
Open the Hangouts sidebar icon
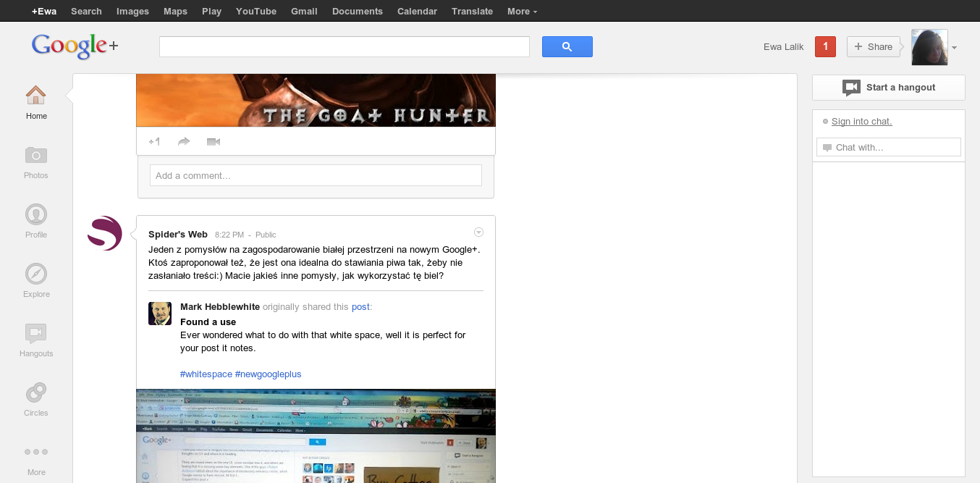[36, 332]
